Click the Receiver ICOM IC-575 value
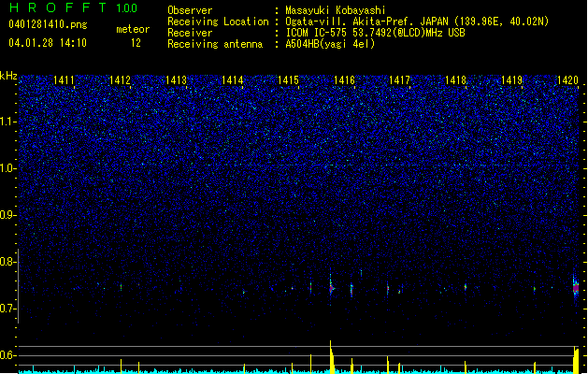 point(375,33)
